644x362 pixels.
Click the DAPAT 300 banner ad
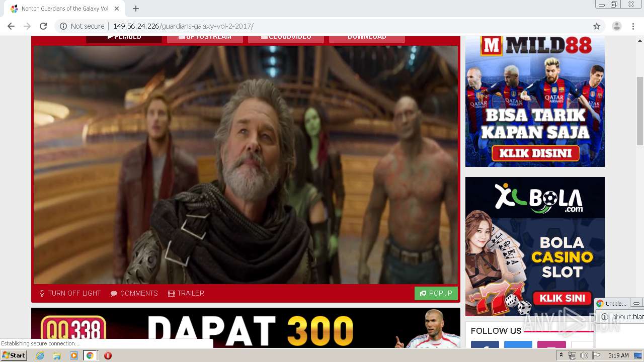[x=246, y=328]
